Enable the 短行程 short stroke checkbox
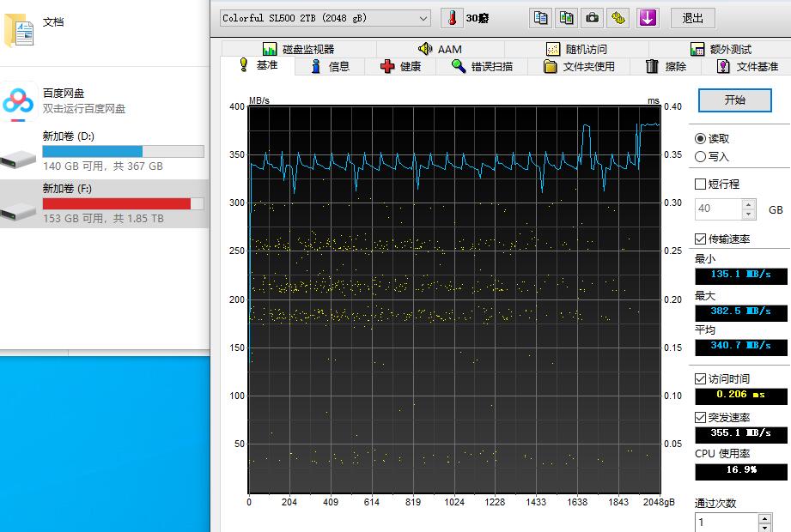The image size is (791, 532). 701,184
